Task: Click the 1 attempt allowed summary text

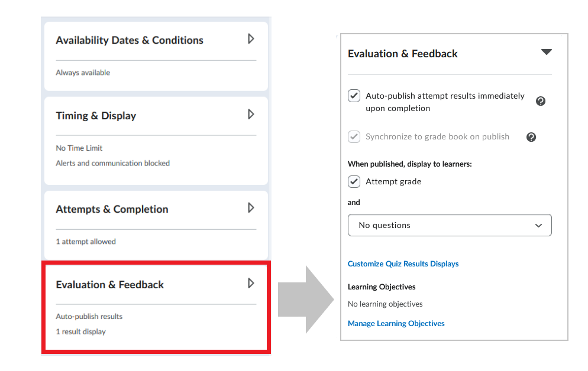Action: click(86, 242)
